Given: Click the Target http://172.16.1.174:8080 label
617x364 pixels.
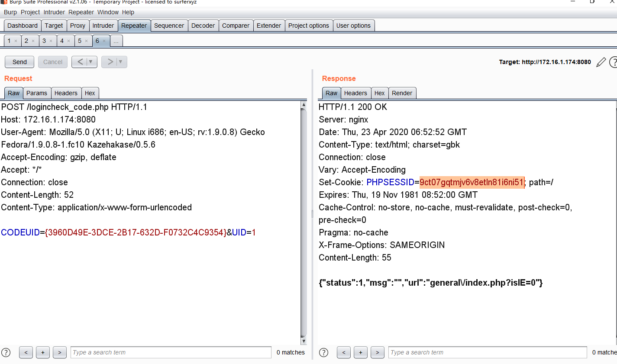Looking at the screenshot, I should [545, 62].
